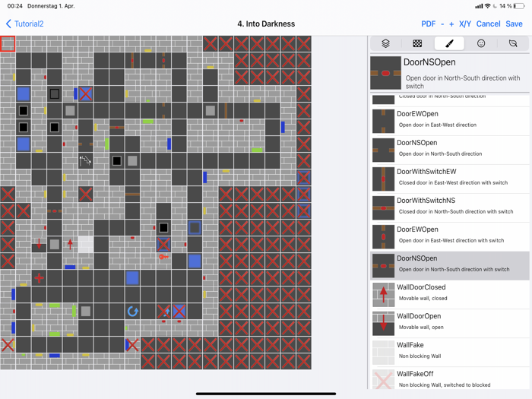Zoom in with plus button
This screenshot has height=399, width=532.
(451, 24)
